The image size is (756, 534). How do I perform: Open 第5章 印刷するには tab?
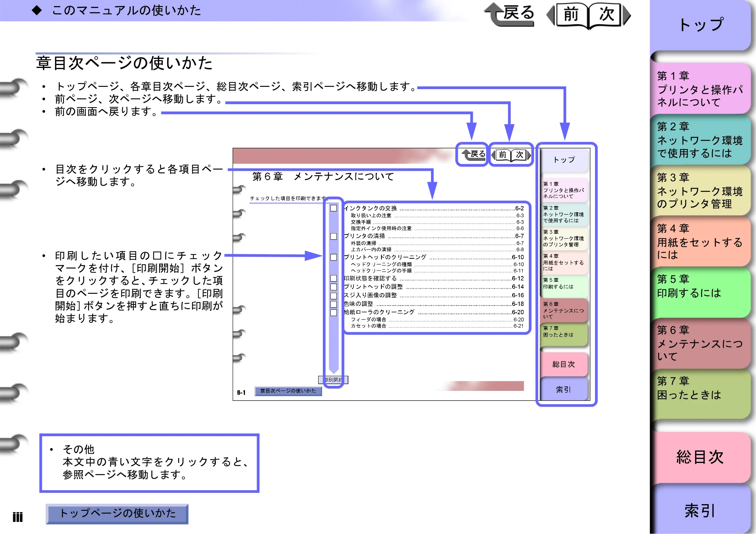pos(700,293)
